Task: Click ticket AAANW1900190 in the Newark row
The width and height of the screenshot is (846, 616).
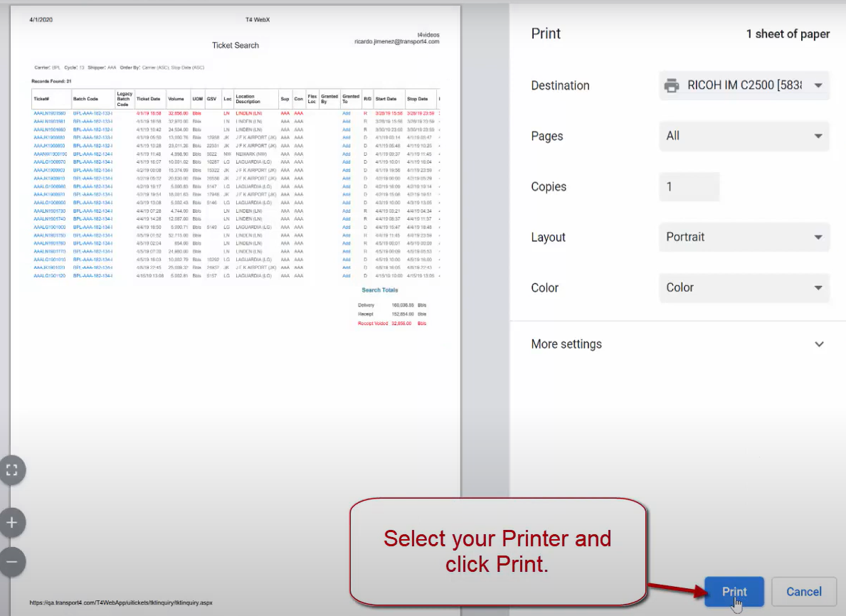Action: [x=50, y=154]
